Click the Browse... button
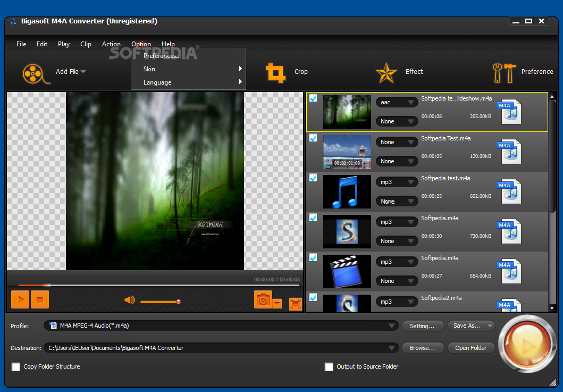Image resolution: width=563 pixels, height=392 pixels. click(x=422, y=348)
